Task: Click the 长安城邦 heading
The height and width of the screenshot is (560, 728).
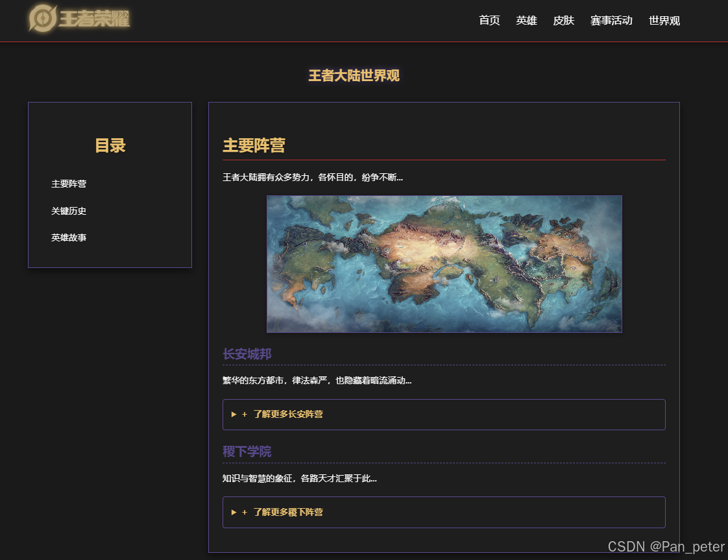Action: pos(247,354)
